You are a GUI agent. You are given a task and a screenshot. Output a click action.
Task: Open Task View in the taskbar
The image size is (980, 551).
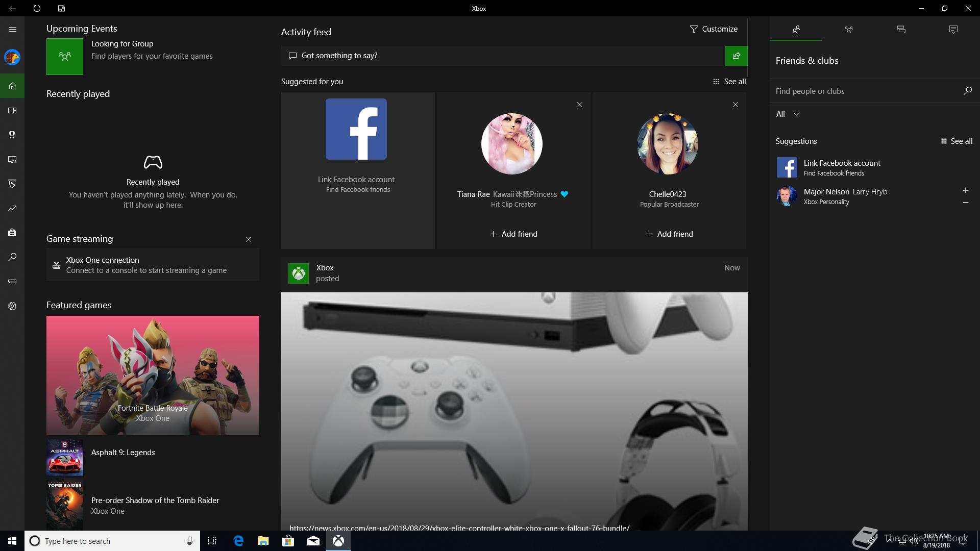tap(212, 541)
